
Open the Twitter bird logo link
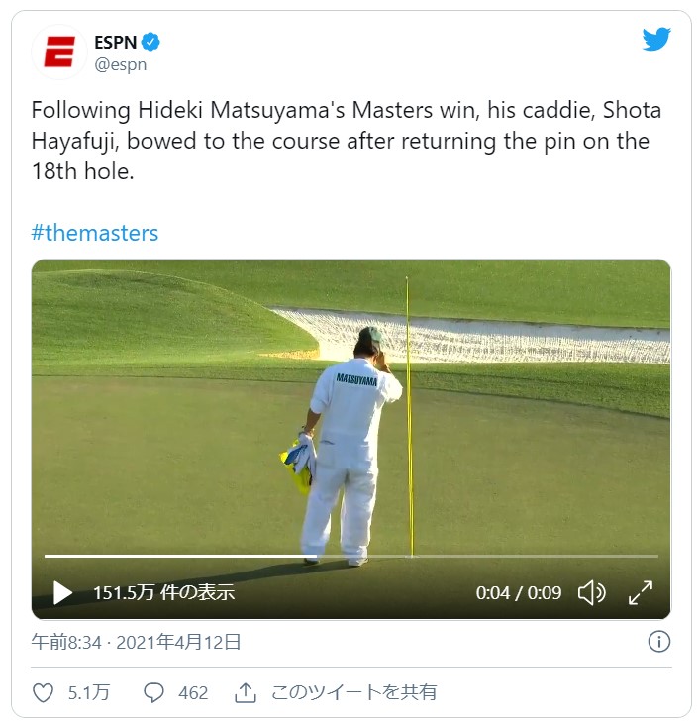point(656,39)
